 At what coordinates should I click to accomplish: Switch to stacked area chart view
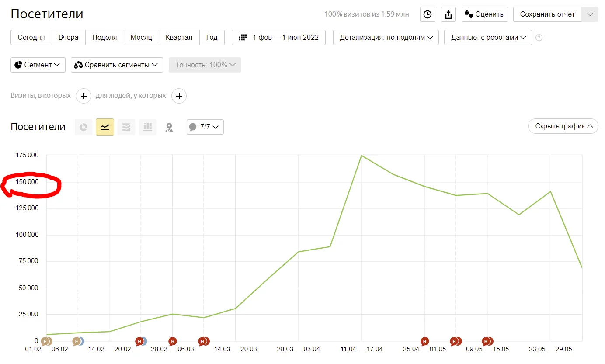point(126,127)
